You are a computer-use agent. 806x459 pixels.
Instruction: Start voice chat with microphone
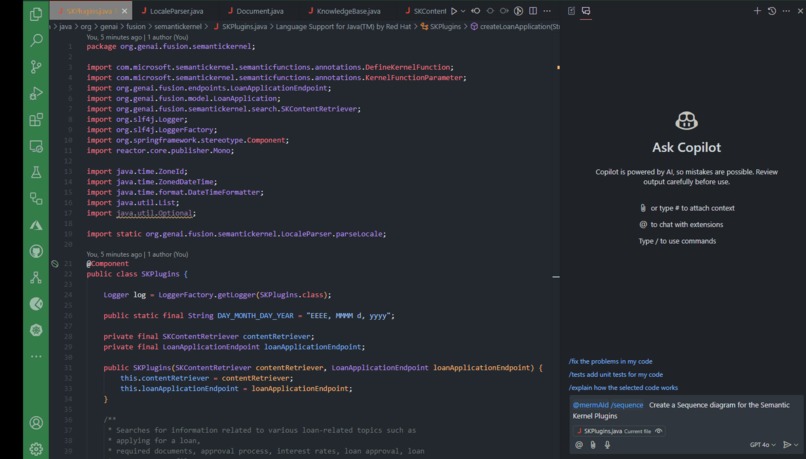607,445
